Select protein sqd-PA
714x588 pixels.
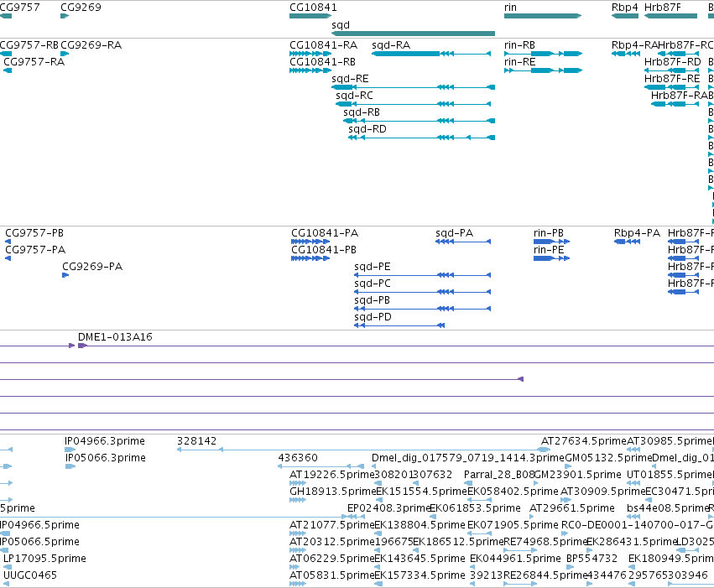463,242
